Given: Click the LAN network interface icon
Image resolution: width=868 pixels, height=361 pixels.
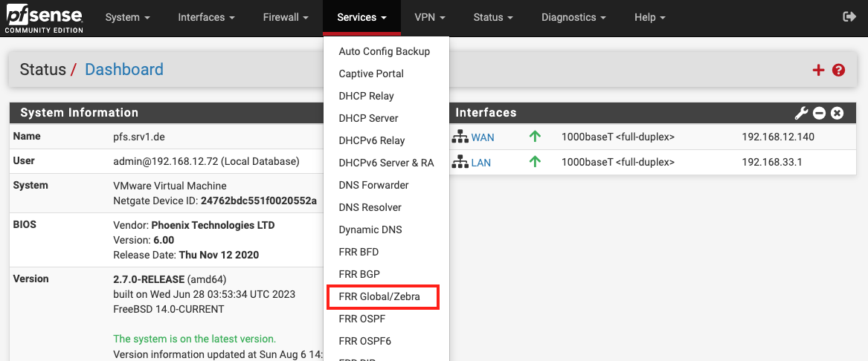Looking at the screenshot, I should point(460,163).
